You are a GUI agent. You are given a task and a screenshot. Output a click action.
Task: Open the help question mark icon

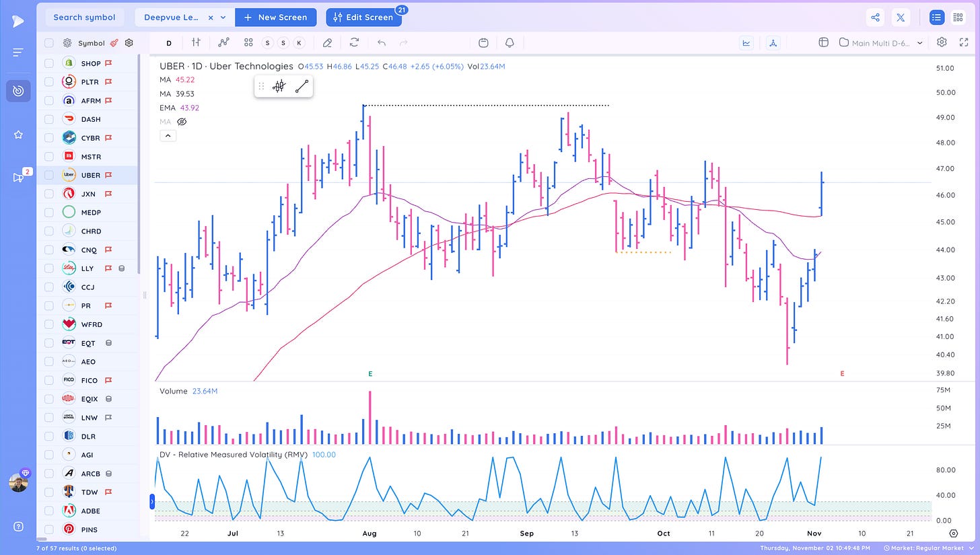(x=18, y=526)
